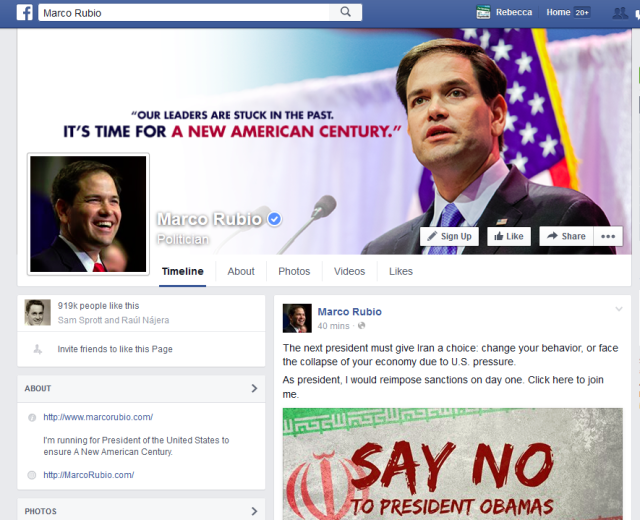Click the invite friends person icon
Screen dimensions: 640x520
tap(38, 349)
